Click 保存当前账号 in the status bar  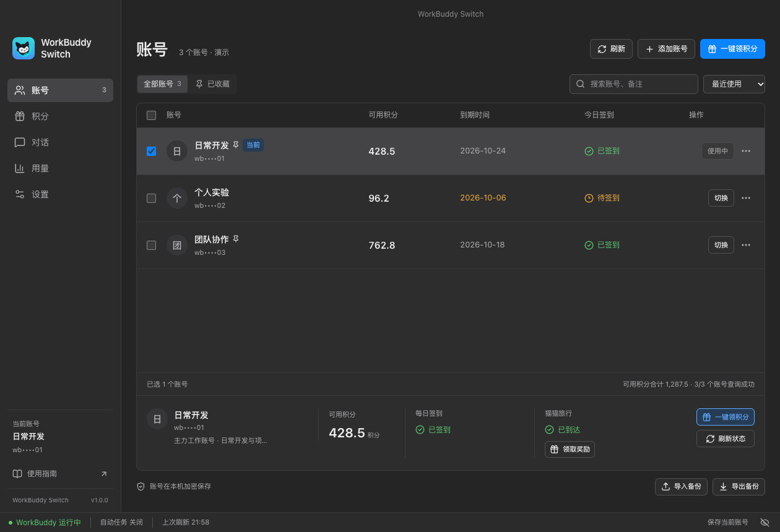click(x=727, y=522)
